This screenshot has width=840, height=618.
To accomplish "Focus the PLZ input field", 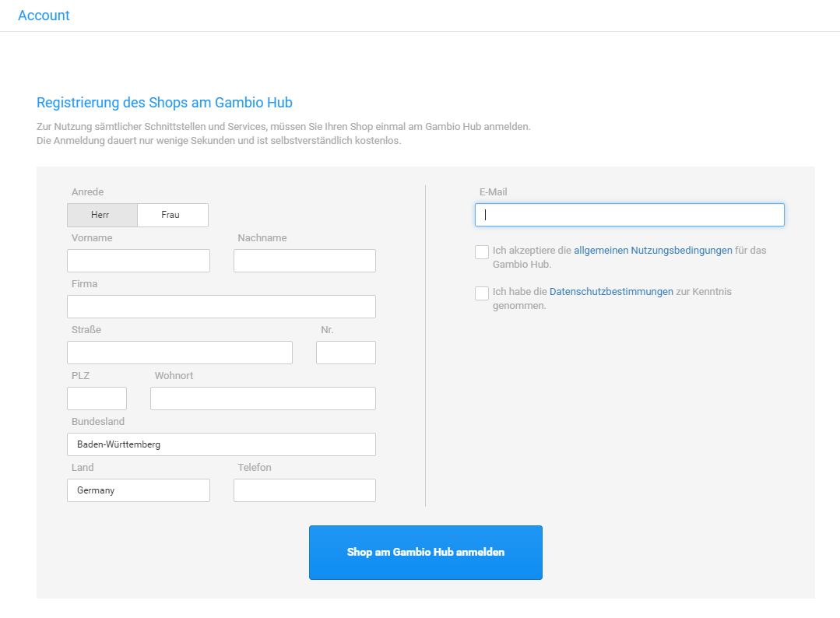I will pos(97,398).
